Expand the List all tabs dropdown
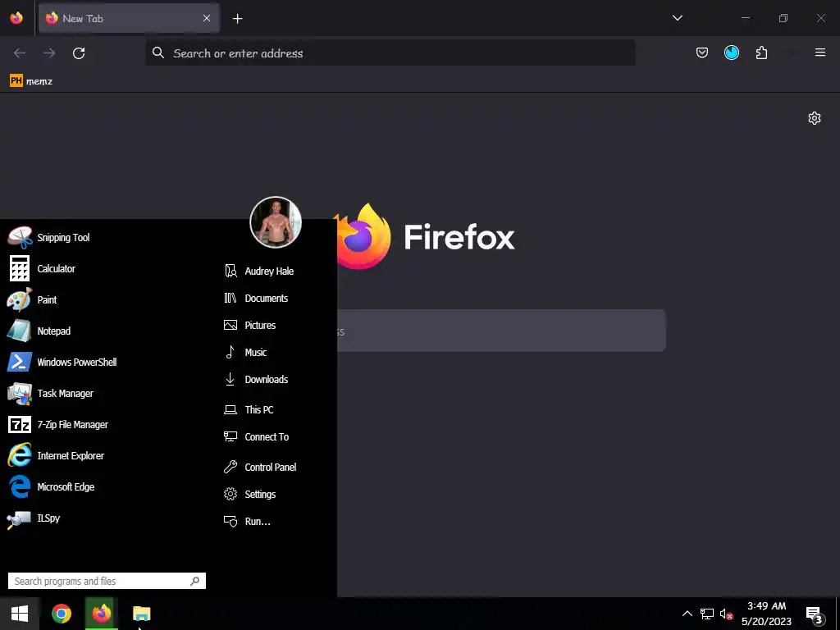 pos(677,18)
